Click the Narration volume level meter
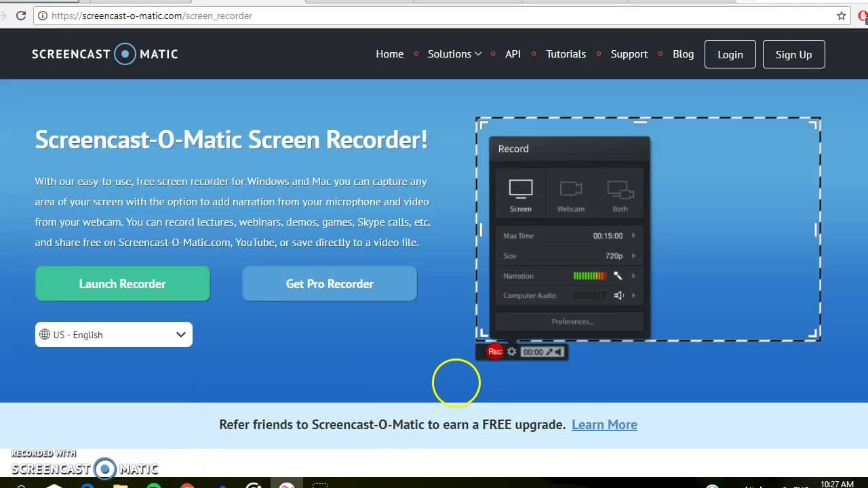 (590, 276)
